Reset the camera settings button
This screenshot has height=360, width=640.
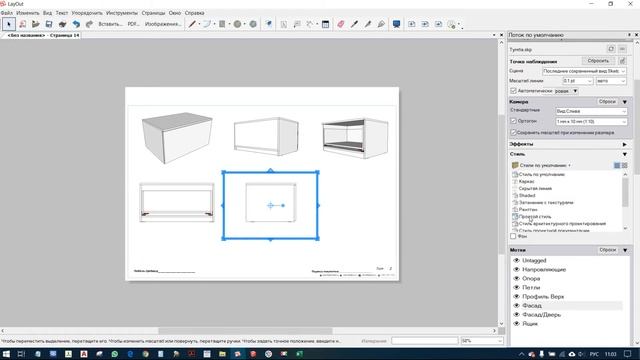607,101
